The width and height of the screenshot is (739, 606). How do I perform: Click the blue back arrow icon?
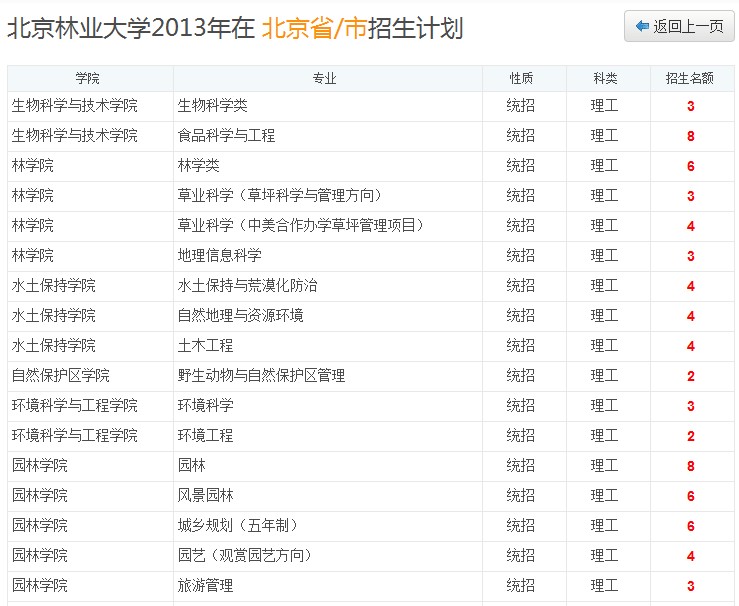pos(642,26)
